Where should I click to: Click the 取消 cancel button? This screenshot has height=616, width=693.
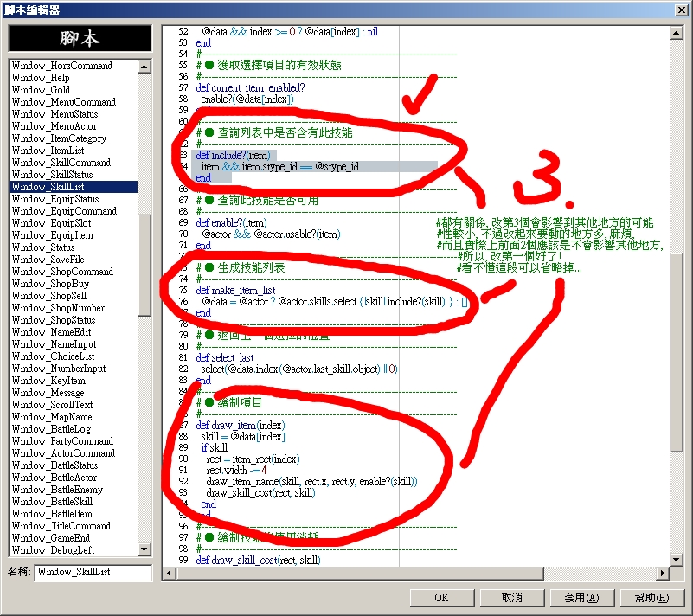click(512, 598)
